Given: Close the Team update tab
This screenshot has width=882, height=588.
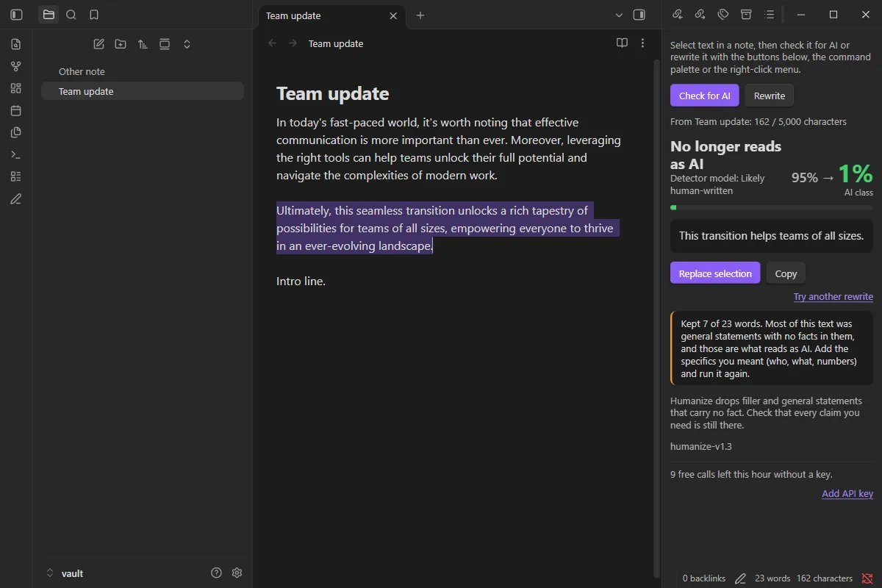Looking at the screenshot, I should click(x=393, y=15).
